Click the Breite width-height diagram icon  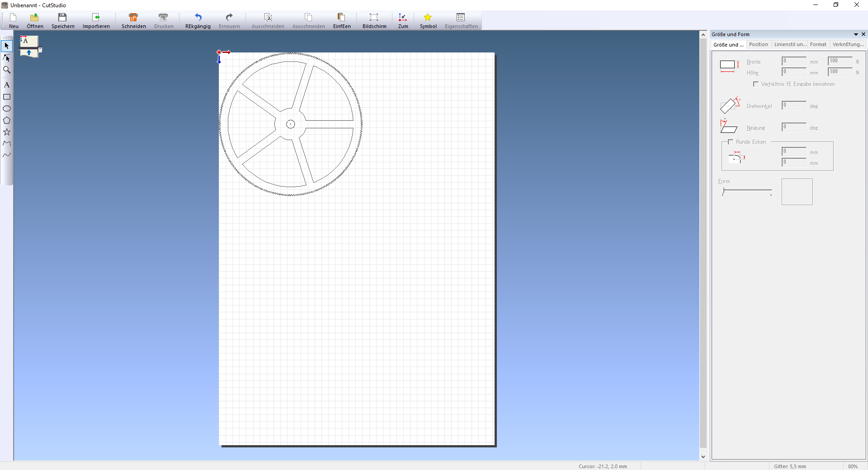coord(730,66)
